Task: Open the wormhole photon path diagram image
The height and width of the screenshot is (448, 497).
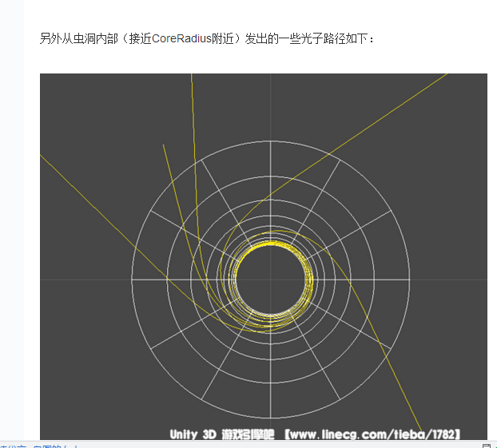Action: click(264, 256)
